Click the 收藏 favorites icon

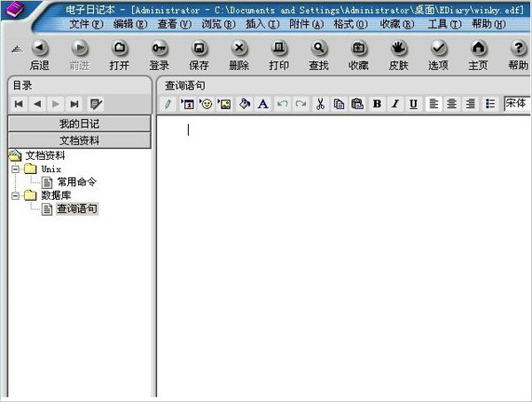358,49
